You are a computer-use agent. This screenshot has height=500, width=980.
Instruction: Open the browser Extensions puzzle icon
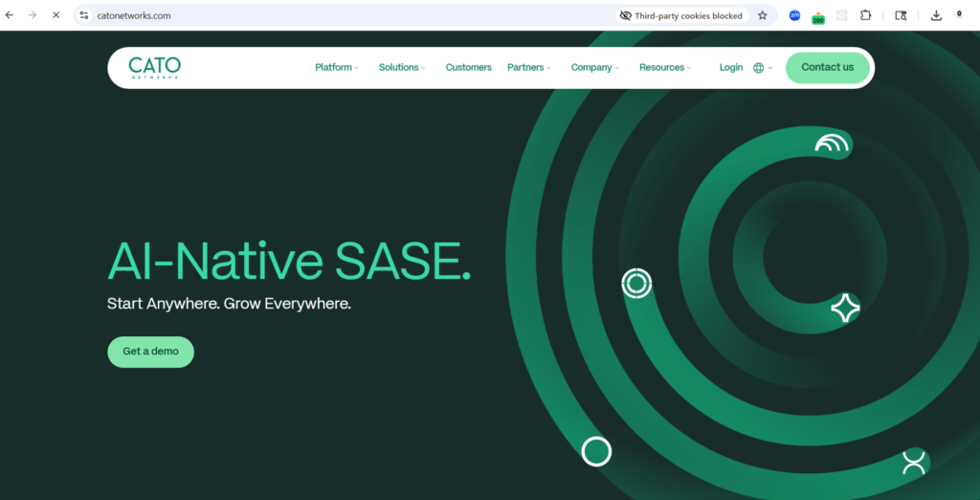pyautogui.click(x=866, y=15)
